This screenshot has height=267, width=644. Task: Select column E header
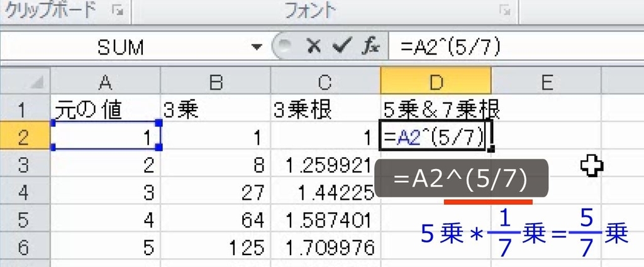[x=547, y=81]
